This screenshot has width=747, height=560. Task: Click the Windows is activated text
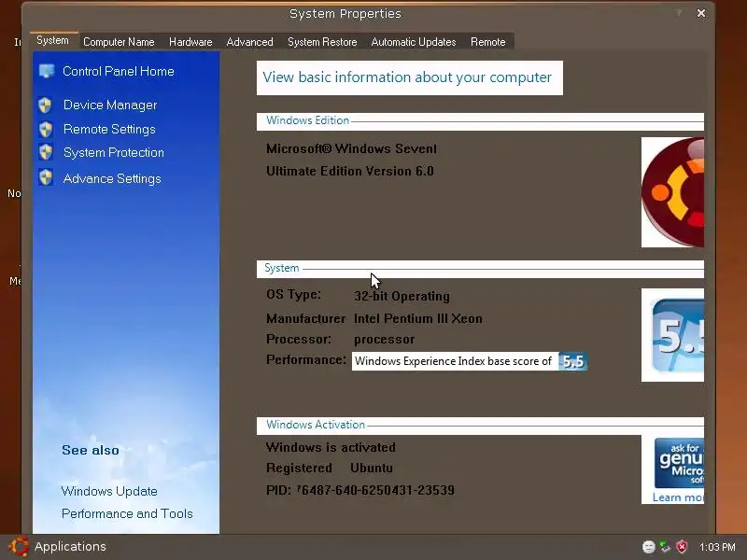point(331,447)
